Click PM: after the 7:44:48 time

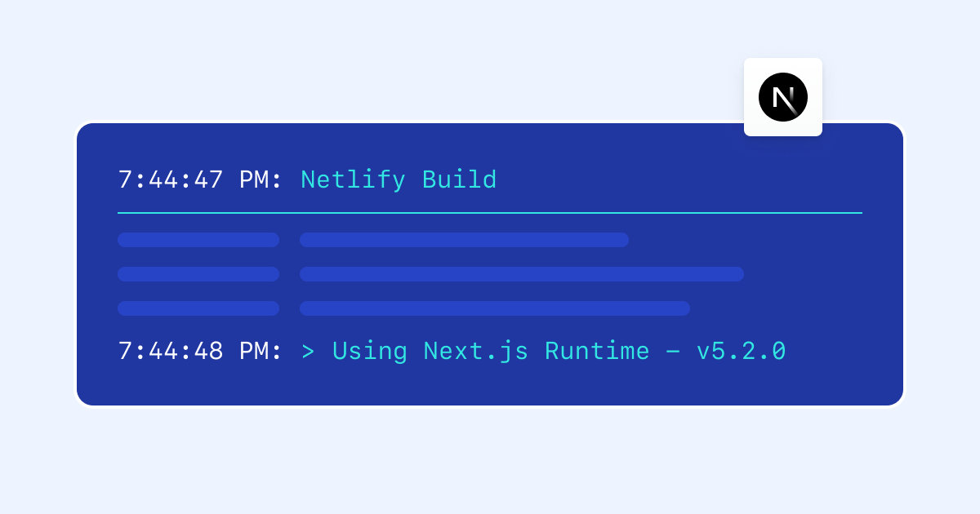[x=261, y=351]
